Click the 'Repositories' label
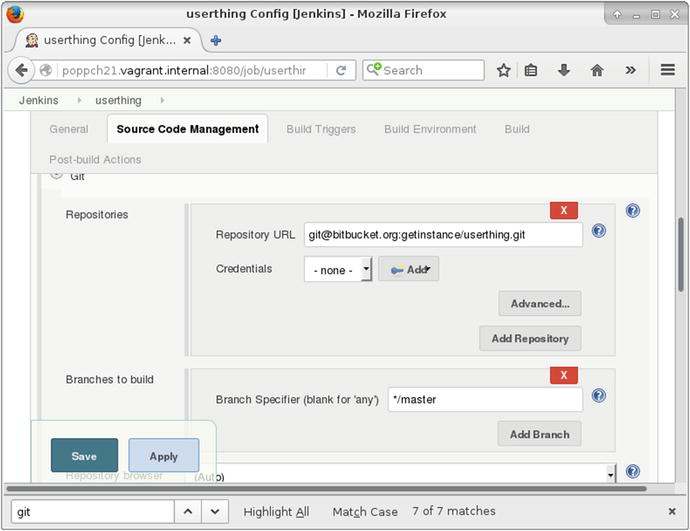Viewport: 690px width, 531px height. [x=97, y=215]
